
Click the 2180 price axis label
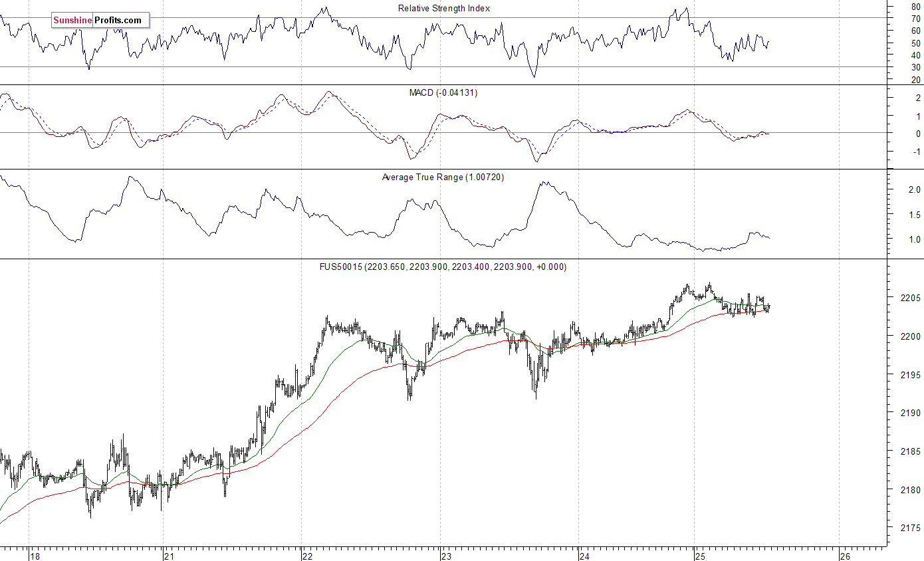(910, 491)
